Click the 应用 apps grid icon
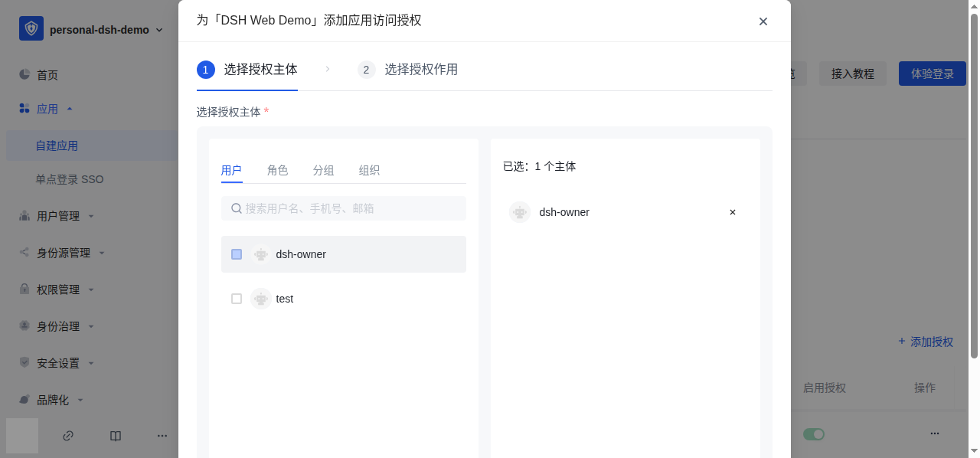This screenshot has height=458, width=980. 24,109
